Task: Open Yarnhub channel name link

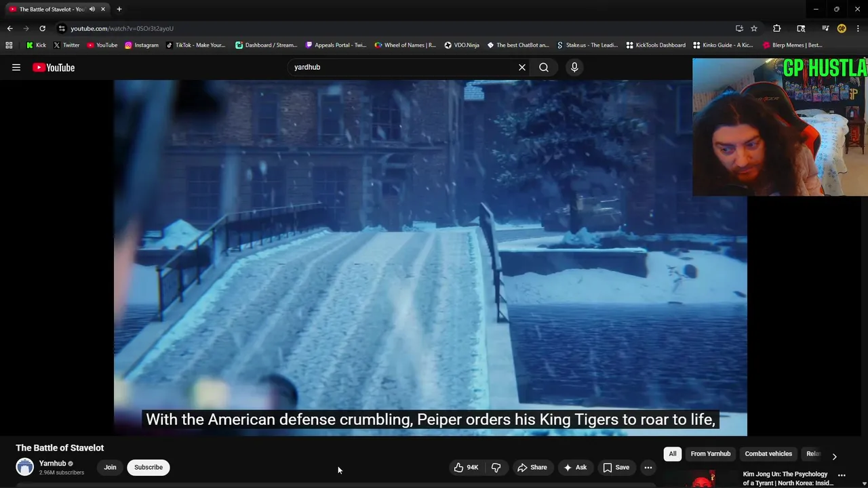Action: [x=52, y=464]
